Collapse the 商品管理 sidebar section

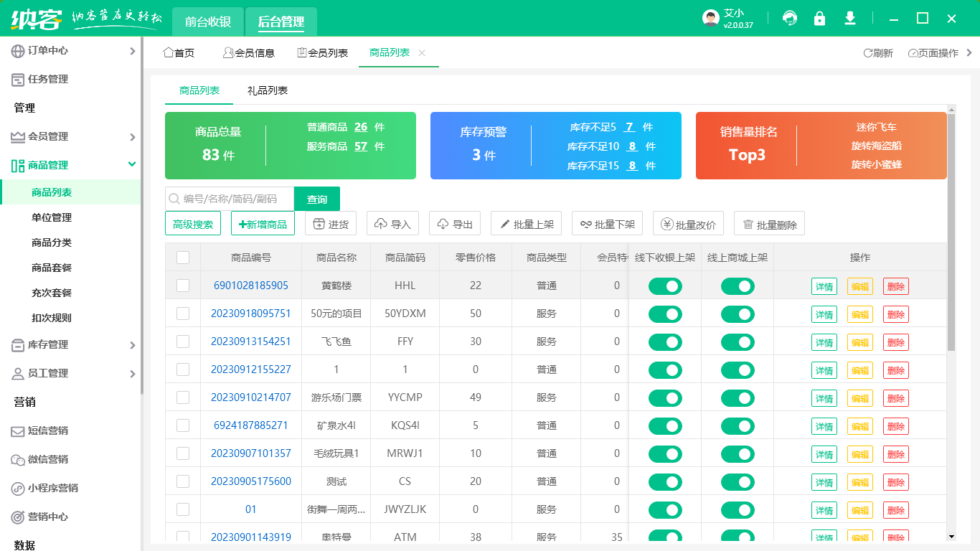(x=50, y=164)
